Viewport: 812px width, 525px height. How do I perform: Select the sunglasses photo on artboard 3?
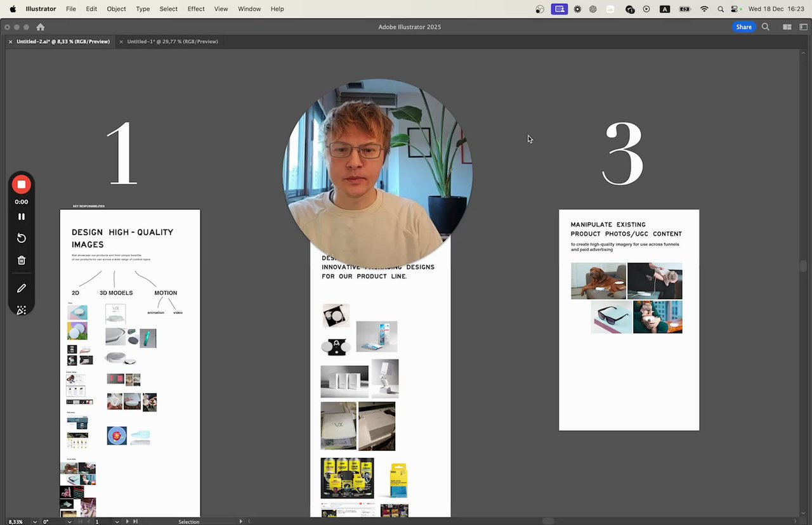pos(612,317)
